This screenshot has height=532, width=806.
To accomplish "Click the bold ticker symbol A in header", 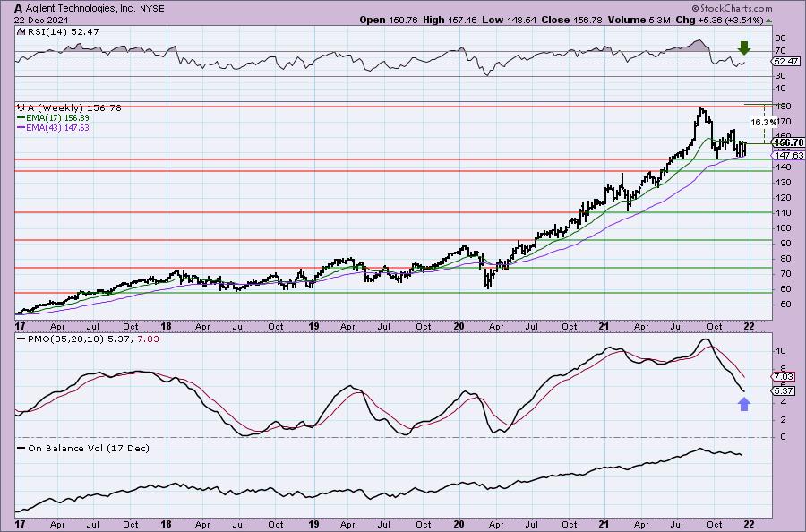I will click(x=19, y=8).
